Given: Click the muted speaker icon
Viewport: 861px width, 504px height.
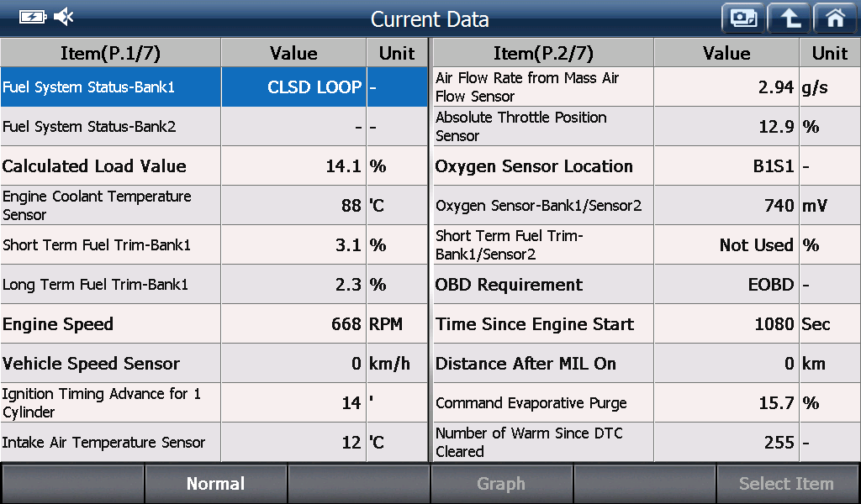Looking at the screenshot, I should [64, 17].
